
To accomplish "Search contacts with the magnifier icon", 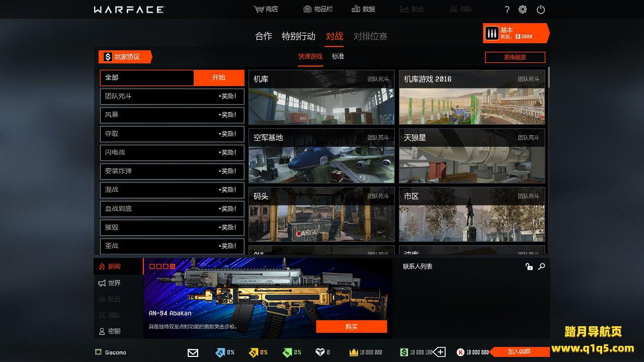I will (541, 266).
